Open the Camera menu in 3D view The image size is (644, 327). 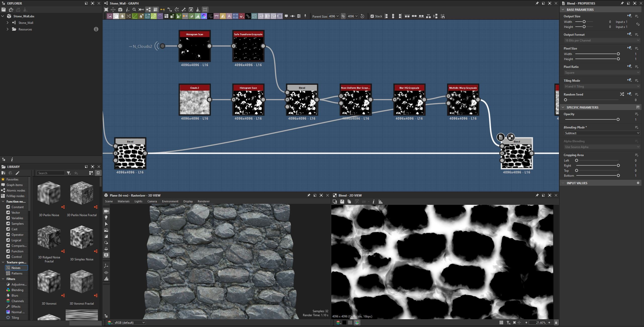point(152,201)
